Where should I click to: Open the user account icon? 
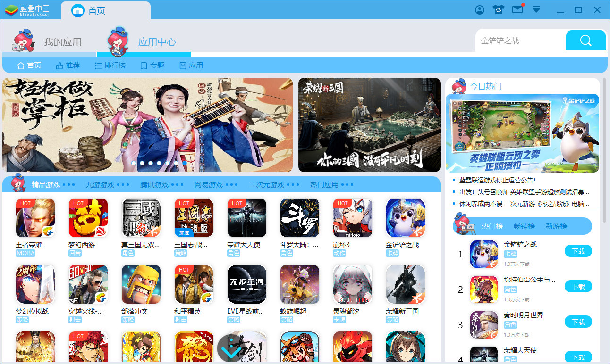click(x=480, y=9)
